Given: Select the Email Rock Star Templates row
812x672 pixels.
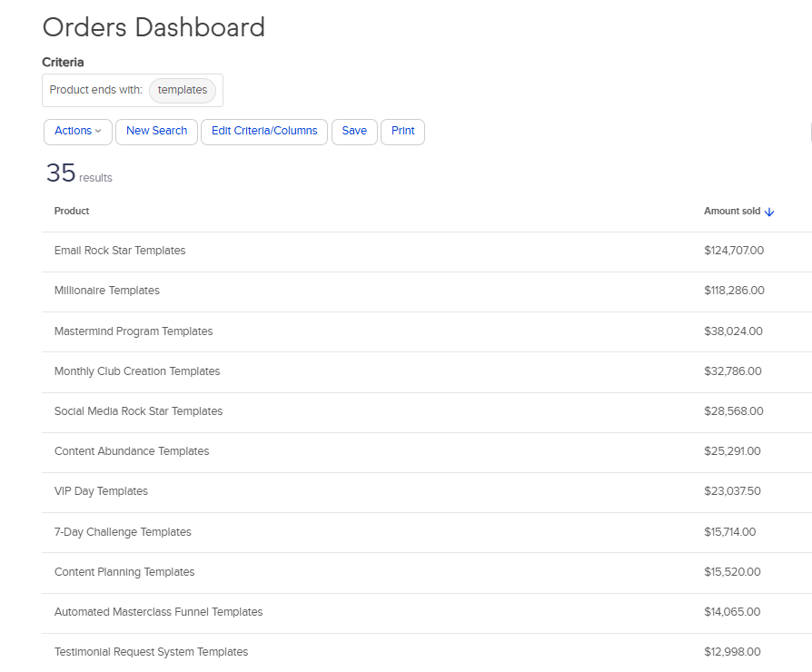Looking at the screenshot, I should (120, 251).
